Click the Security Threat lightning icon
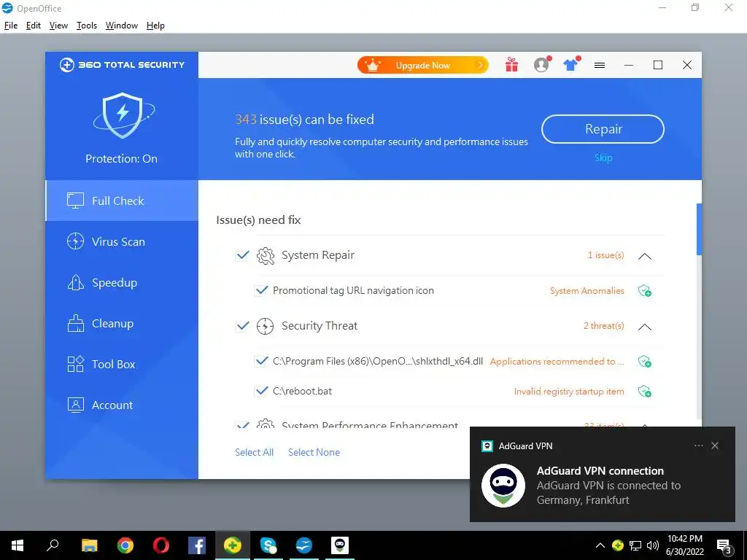This screenshot has height=560, width=747. (x=266, y=326)
